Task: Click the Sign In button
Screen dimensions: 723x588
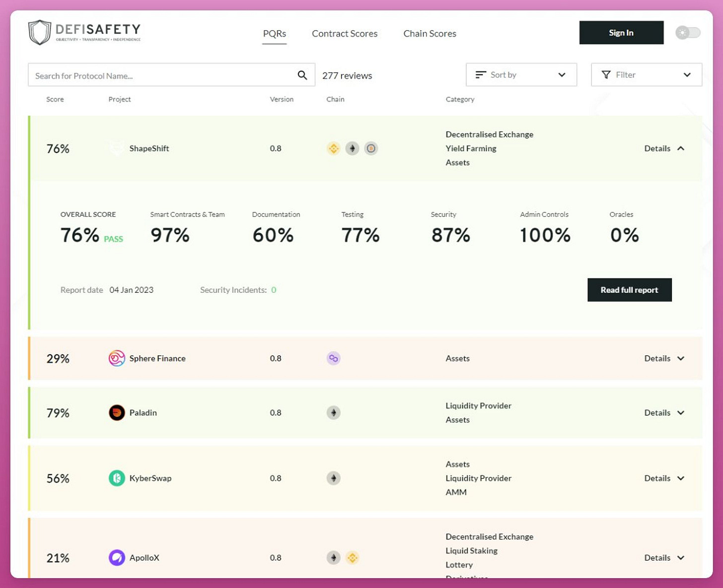Action: point(621,33)
